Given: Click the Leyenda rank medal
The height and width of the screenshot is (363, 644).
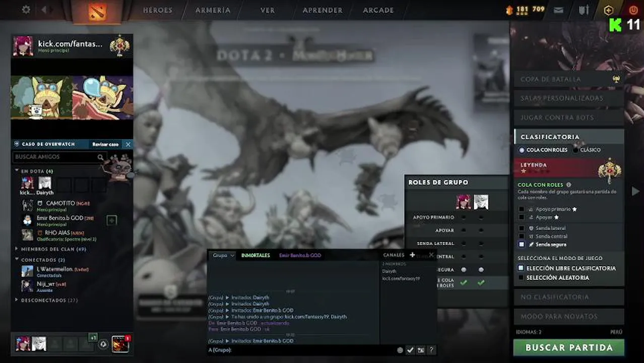Looking at the screenshot, I should point(609,171).
